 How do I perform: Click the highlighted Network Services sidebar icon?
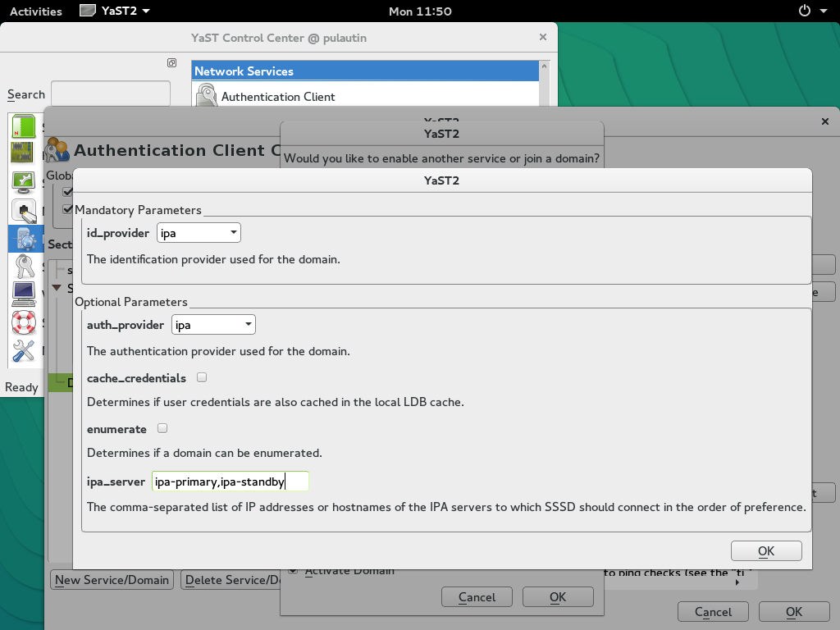pyautogui.click(x=24, y=238)
